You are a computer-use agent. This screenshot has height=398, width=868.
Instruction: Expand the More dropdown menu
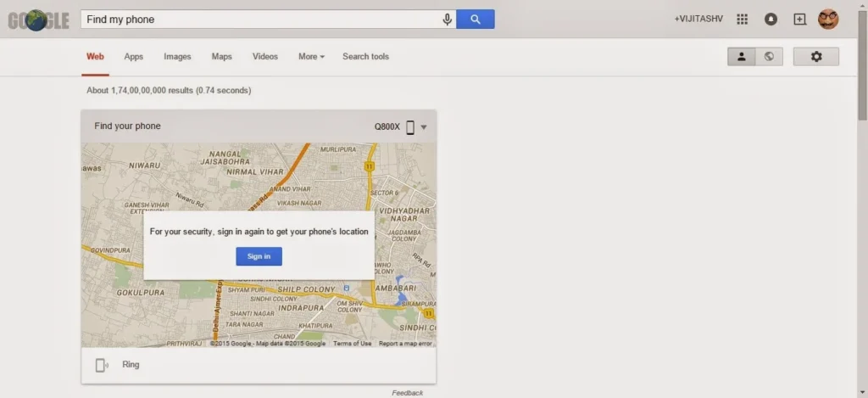[311, 57]
